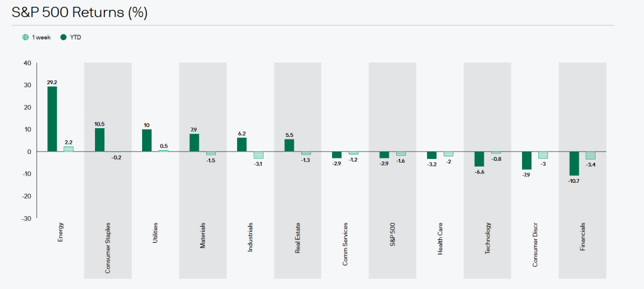644x289 pixels.
Task: Click the S&P 500 axis label
Action: (393, 235)
